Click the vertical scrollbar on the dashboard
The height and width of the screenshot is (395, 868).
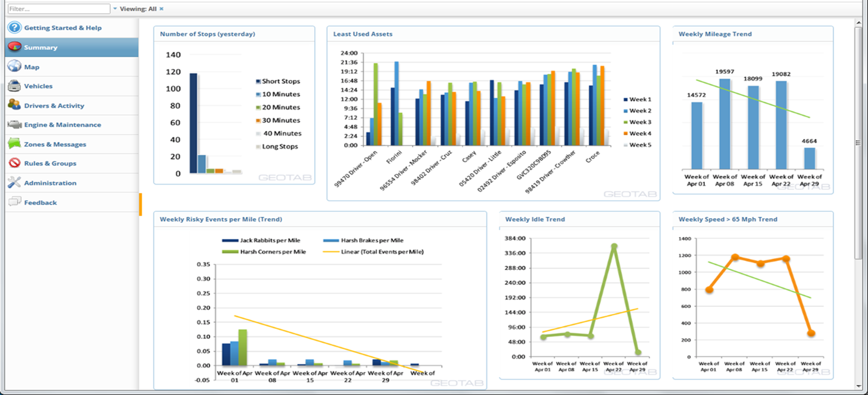point(858,143)
